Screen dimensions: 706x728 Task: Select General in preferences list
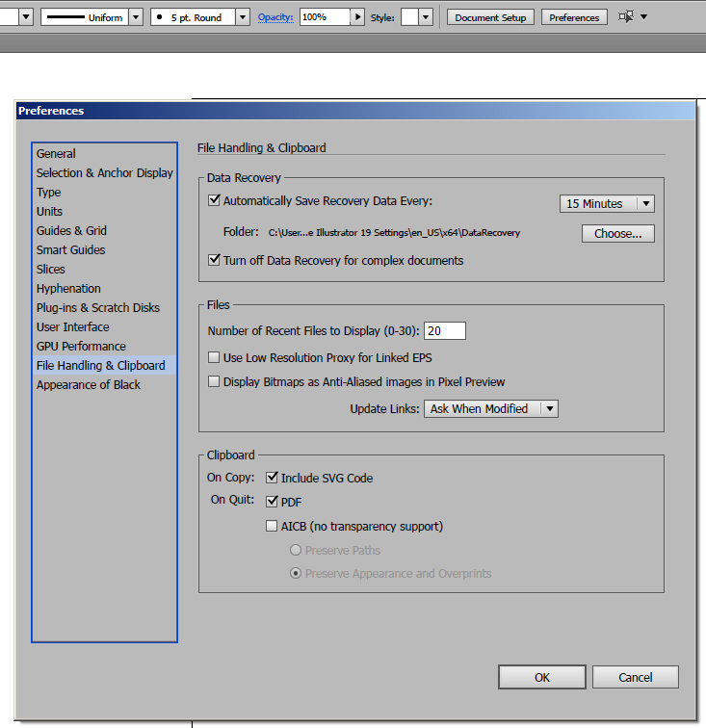point(104,153)
